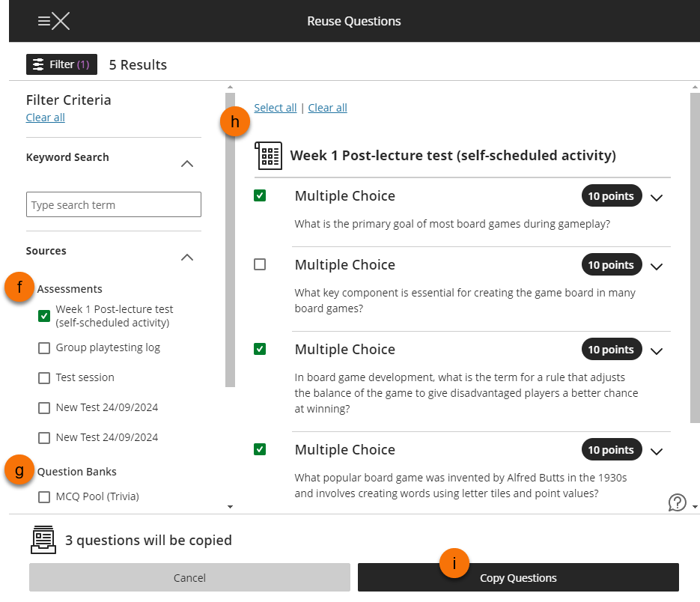Screen dimensions: 700x602
Task: Expand the first Multiple Choice question
Action: (x=657, y=198)
